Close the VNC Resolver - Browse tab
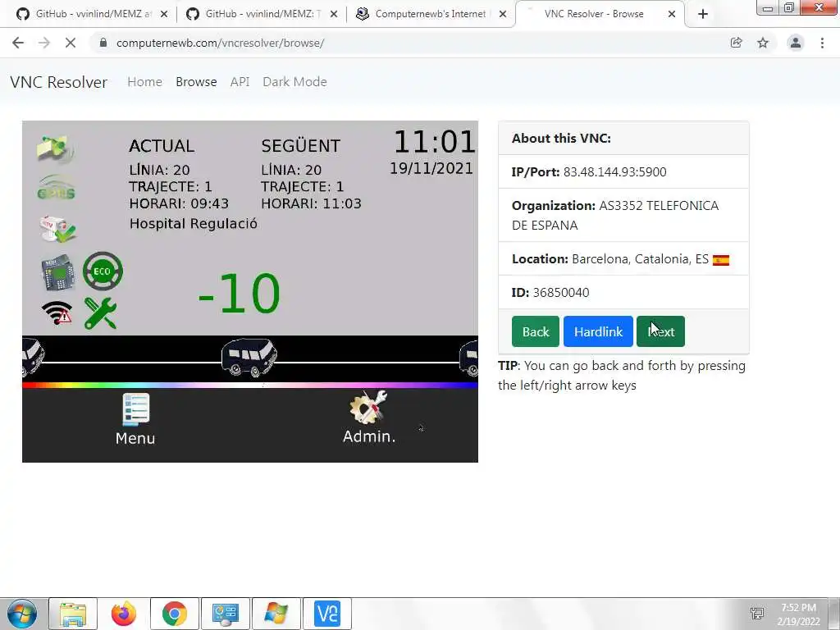Image resolution: width=840 pixels, height=630 pixels. (x=672, y=14)
